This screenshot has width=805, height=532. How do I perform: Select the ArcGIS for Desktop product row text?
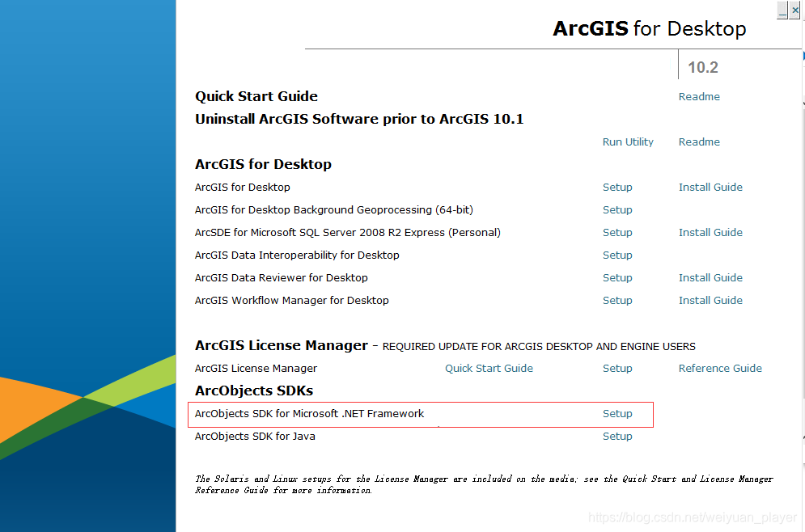(243, 188)
